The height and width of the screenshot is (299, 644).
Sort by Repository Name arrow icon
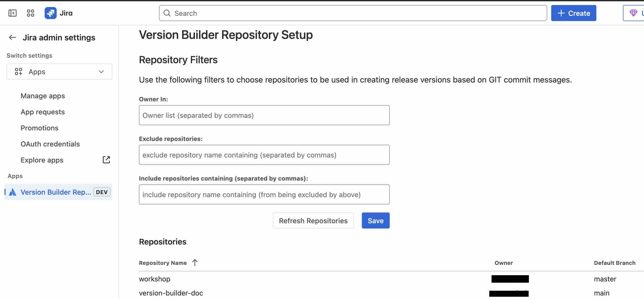click(195, 263)
